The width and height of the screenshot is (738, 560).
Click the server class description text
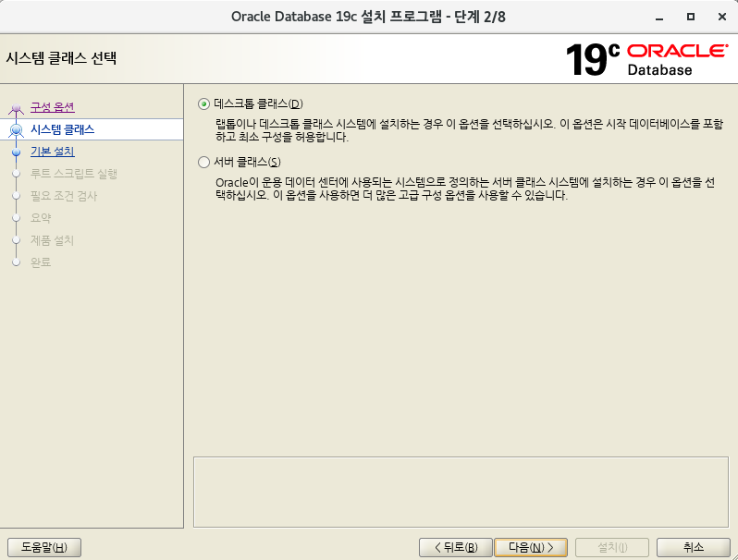(465, 189)
